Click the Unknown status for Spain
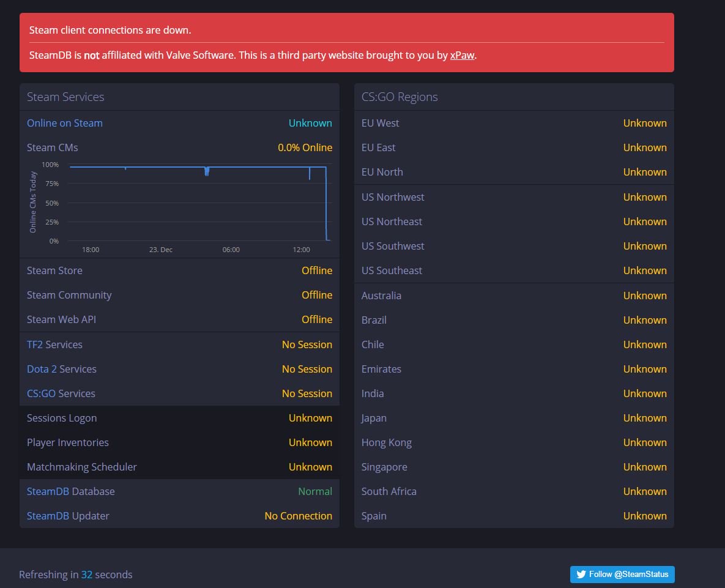The image size is (725, 588). [645, 516]
